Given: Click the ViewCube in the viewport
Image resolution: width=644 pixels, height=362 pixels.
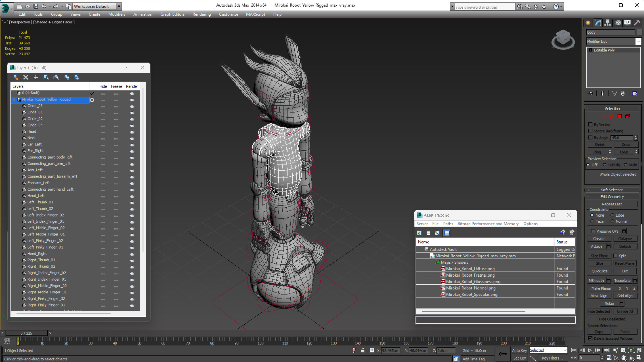Looking at the screenshot, I should tap(563, 39).
